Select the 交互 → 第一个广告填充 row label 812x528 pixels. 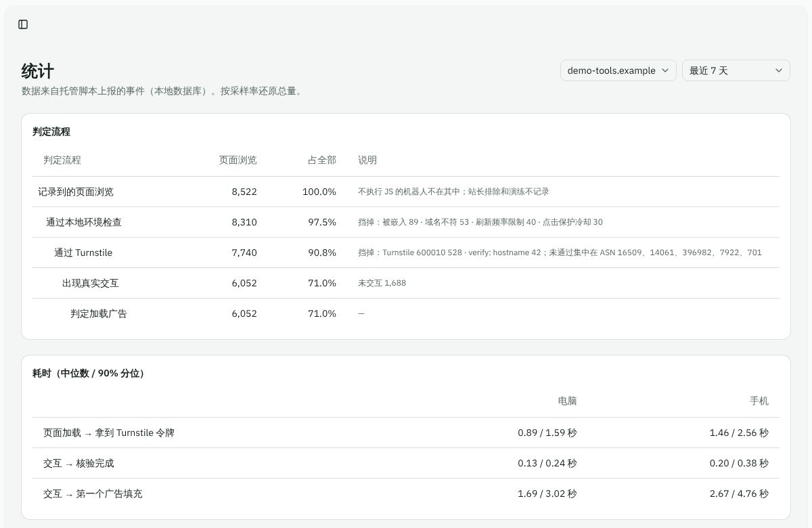pyautogui.click(x=93, y=493)
